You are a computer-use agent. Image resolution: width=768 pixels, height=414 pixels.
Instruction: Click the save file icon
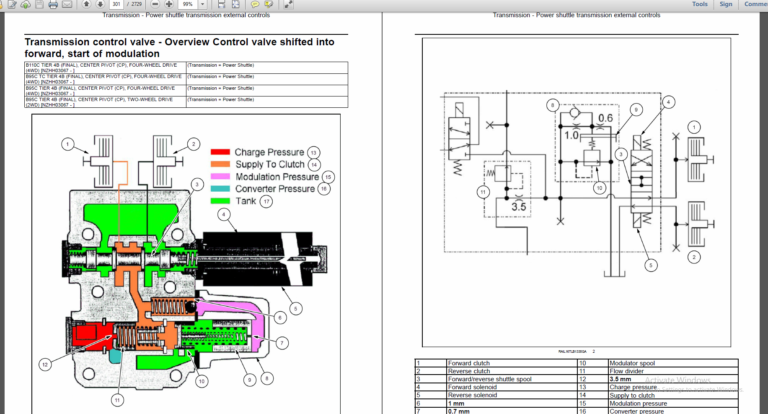(39, 4)
